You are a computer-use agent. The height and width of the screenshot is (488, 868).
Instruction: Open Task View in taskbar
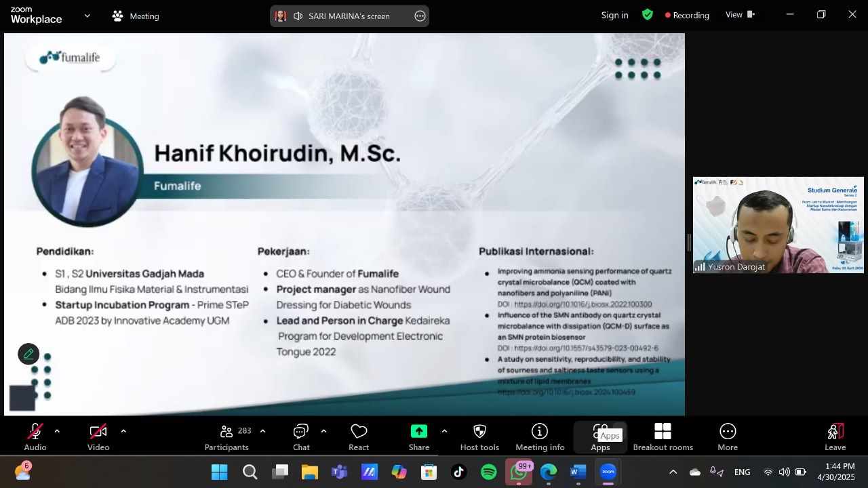[280, 472]
